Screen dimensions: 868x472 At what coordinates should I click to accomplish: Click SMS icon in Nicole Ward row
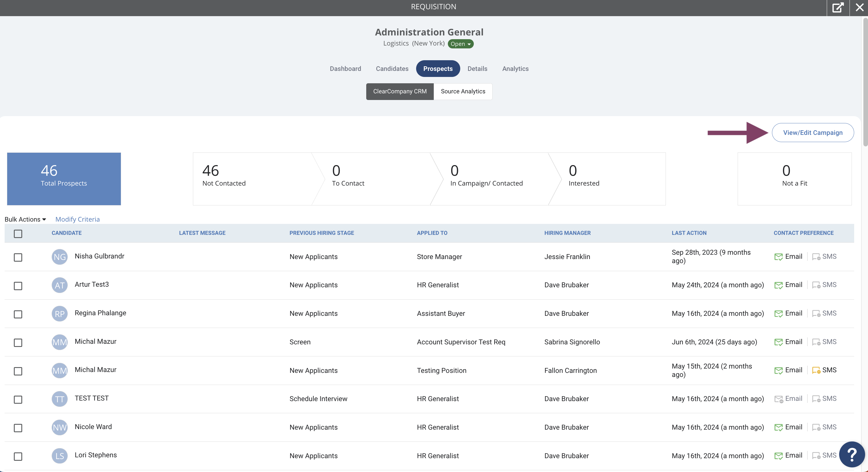tap(816, 428)
